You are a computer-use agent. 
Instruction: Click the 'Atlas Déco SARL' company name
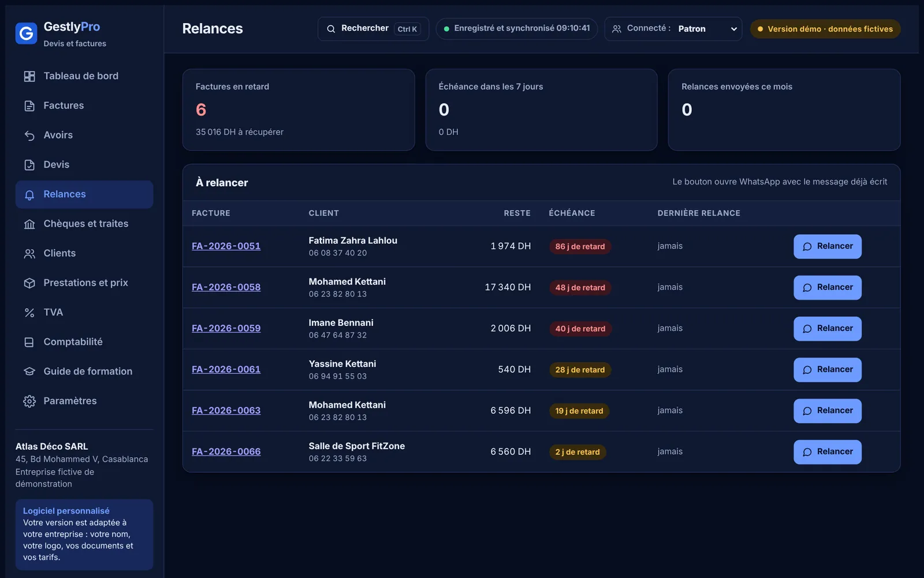point(52,446)
